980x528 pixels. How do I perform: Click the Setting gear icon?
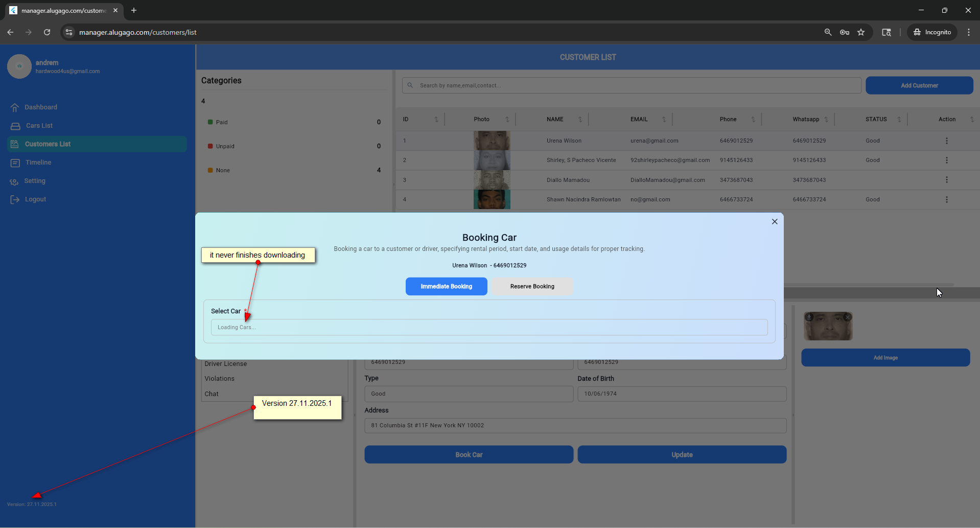pos(14,181)
